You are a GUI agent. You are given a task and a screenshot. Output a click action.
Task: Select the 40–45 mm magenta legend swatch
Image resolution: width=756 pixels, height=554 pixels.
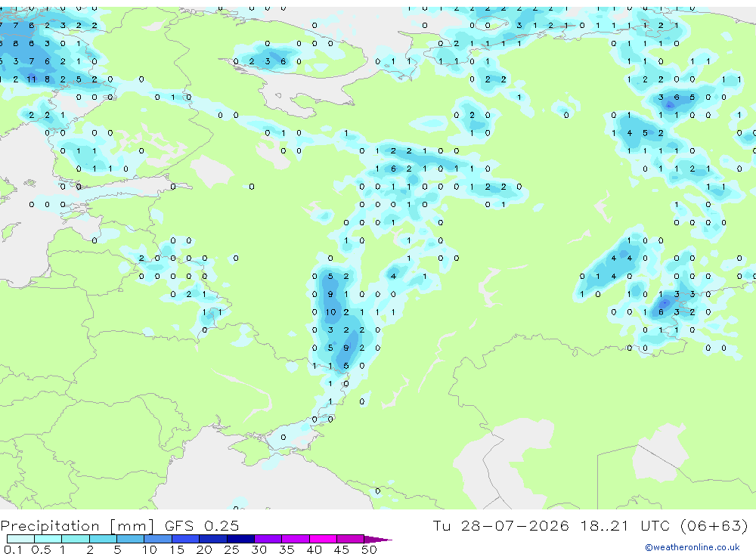click(323, 539)
